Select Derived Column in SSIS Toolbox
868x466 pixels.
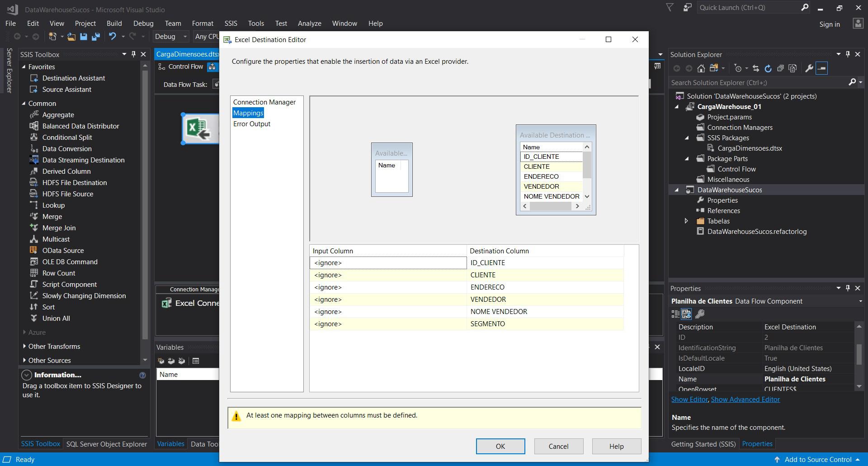[66, 171]
